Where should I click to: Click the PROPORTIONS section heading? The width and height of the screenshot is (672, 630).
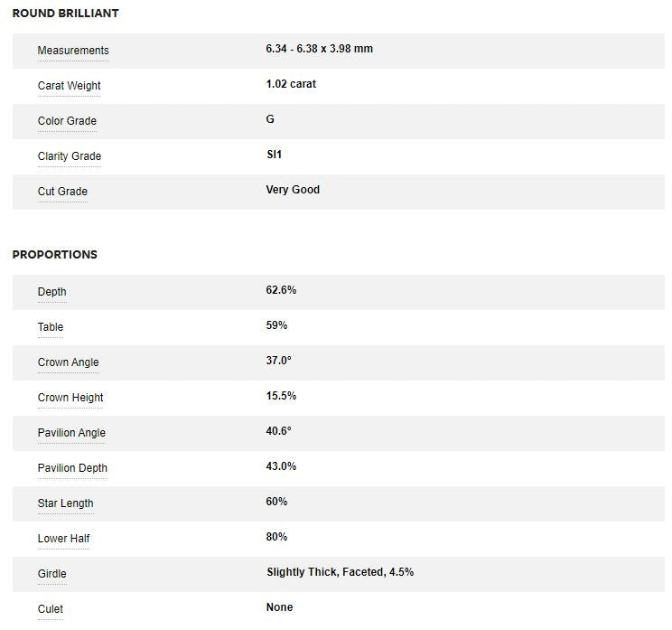tap(54, 255)
